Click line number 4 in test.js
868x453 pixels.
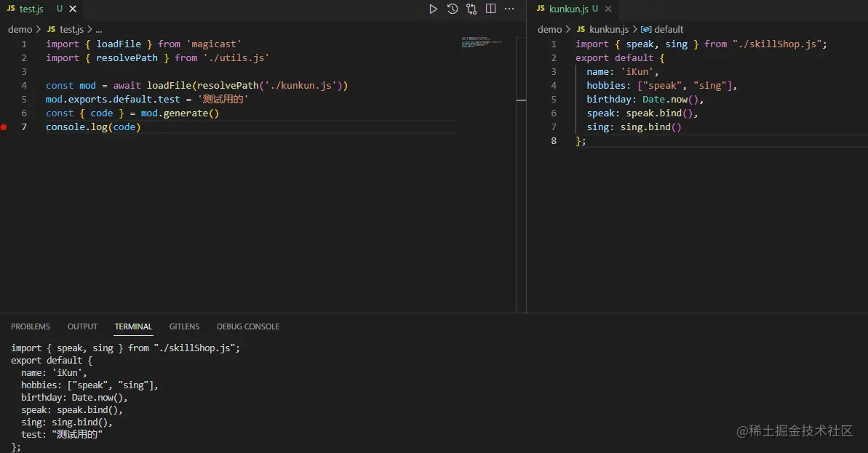pyautogui.click(x=24, y=86)
